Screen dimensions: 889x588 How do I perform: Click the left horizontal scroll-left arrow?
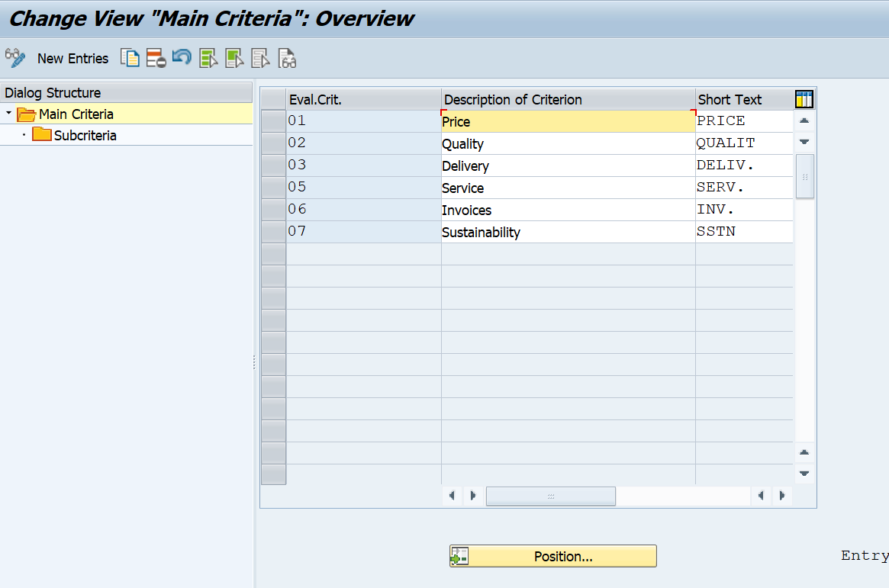click(x=451, y=496)
